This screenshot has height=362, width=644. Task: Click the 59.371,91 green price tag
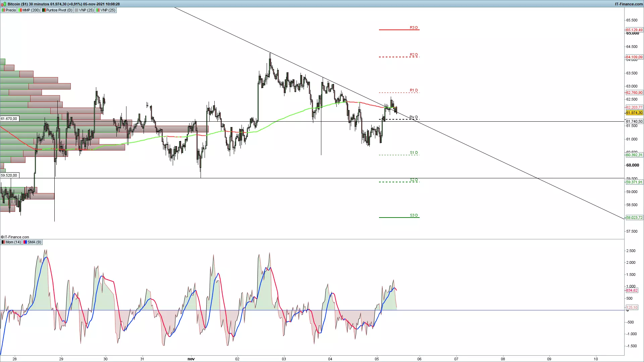[634, 182]
